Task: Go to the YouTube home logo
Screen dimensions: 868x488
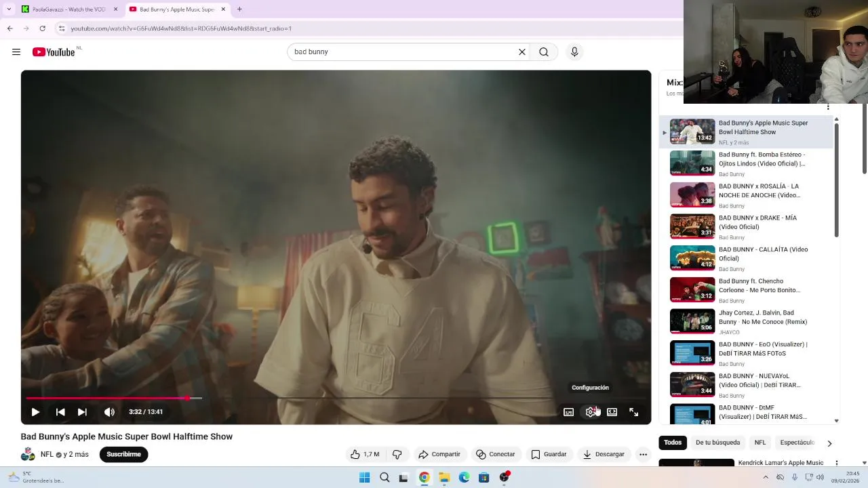Action: (54, 52)
